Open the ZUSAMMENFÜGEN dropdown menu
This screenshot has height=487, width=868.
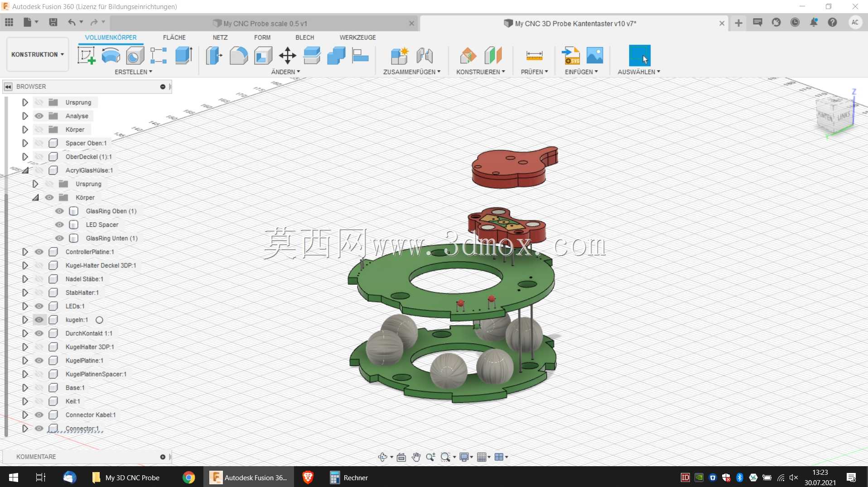tap(412, 72)
